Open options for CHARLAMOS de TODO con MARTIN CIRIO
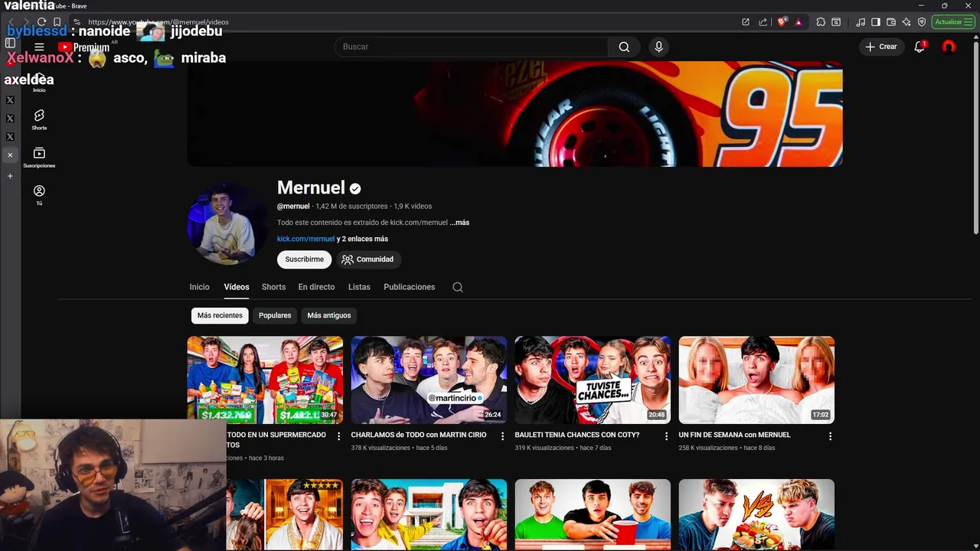This screenshot has height=551, width=980. [x=503, y=436]
